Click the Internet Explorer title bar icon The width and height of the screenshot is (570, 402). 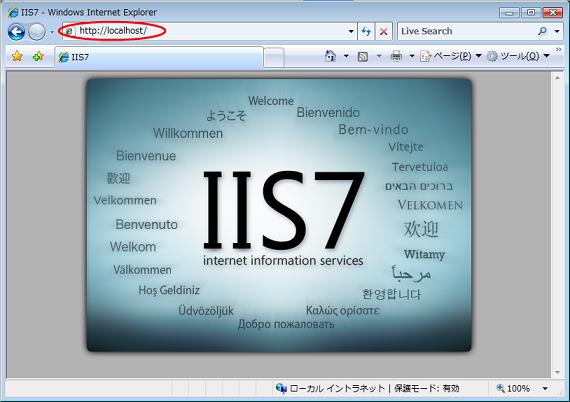tap(13, 12)
